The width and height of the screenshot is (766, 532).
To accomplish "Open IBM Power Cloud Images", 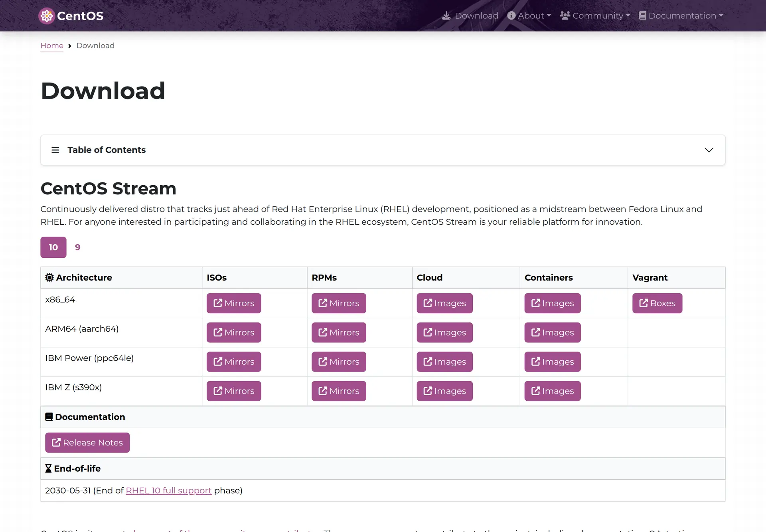I will [445, 362].
